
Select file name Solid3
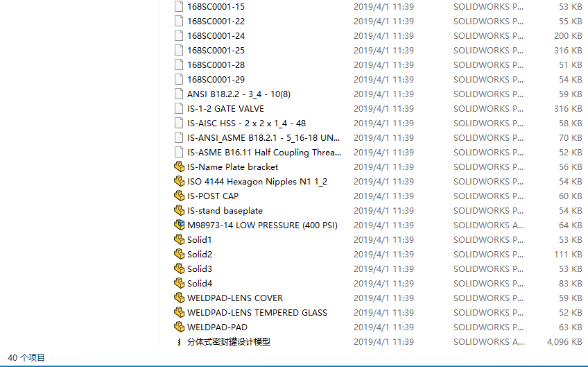(x=200, y=268)
